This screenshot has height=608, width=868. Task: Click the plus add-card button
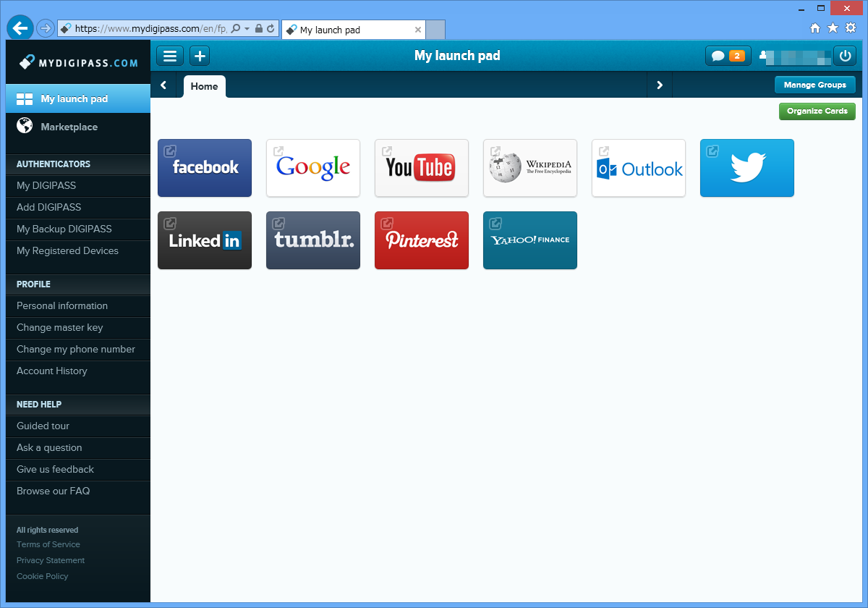point(200,56)
